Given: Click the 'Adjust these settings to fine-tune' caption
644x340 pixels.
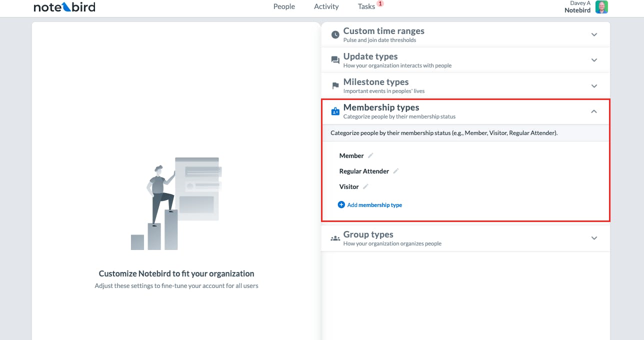Looking at the screenshot, I should point(176,286).
